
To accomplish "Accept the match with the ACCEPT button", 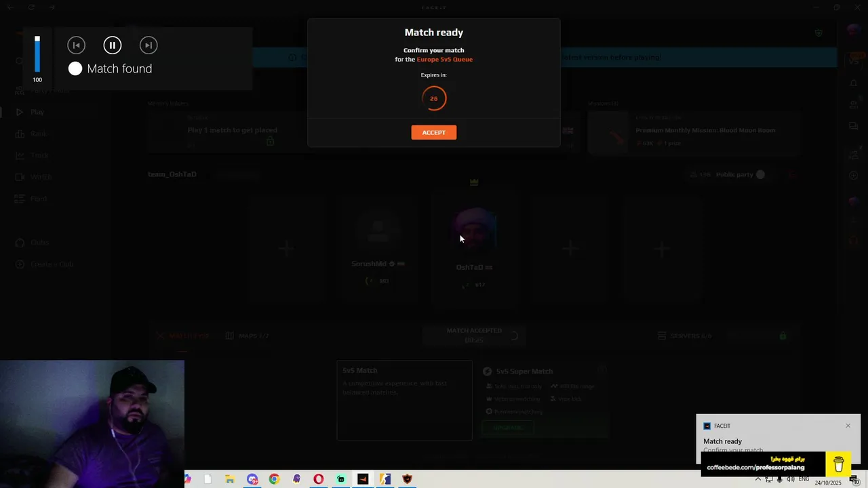I will (433, 132).
